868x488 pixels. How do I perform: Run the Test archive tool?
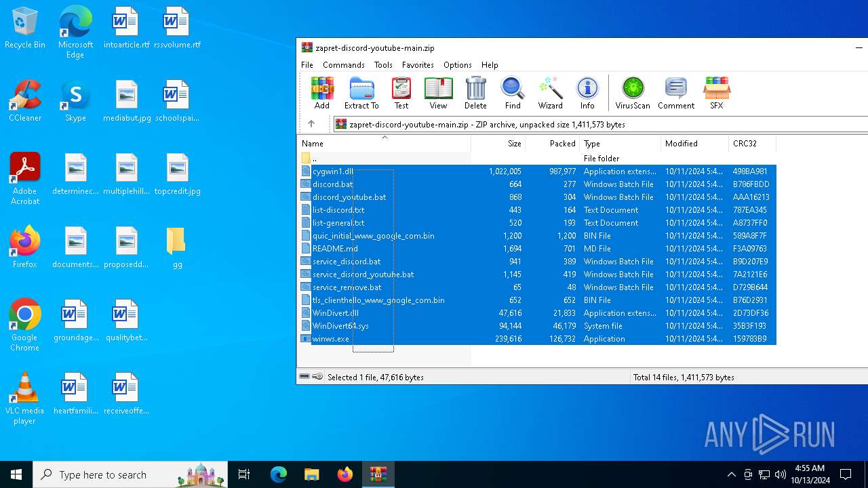coord(401,93)
